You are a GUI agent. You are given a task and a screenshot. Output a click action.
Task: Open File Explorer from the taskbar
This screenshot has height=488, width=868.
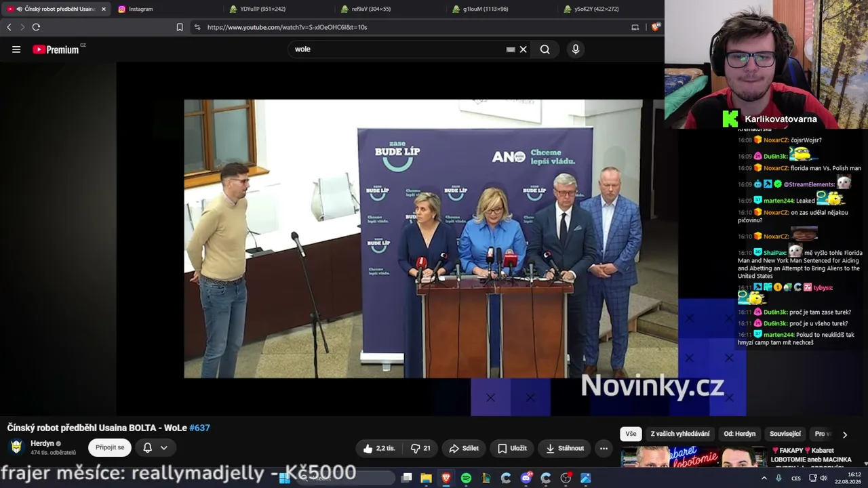pyautogui.click(x=426, y=478)
